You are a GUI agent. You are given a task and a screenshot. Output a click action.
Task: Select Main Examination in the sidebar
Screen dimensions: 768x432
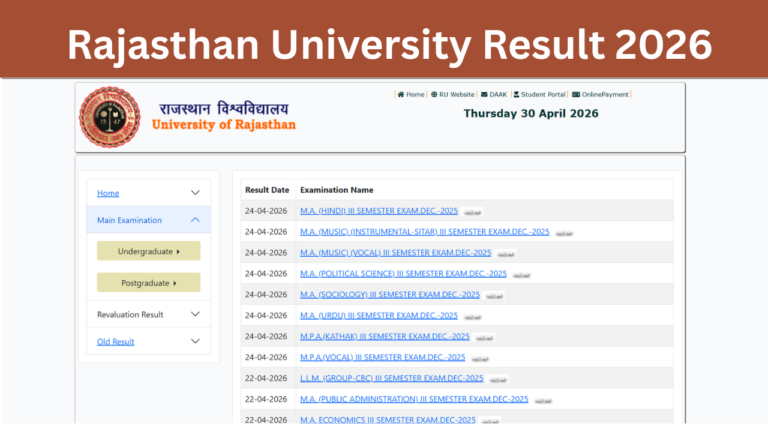(129, 220)
